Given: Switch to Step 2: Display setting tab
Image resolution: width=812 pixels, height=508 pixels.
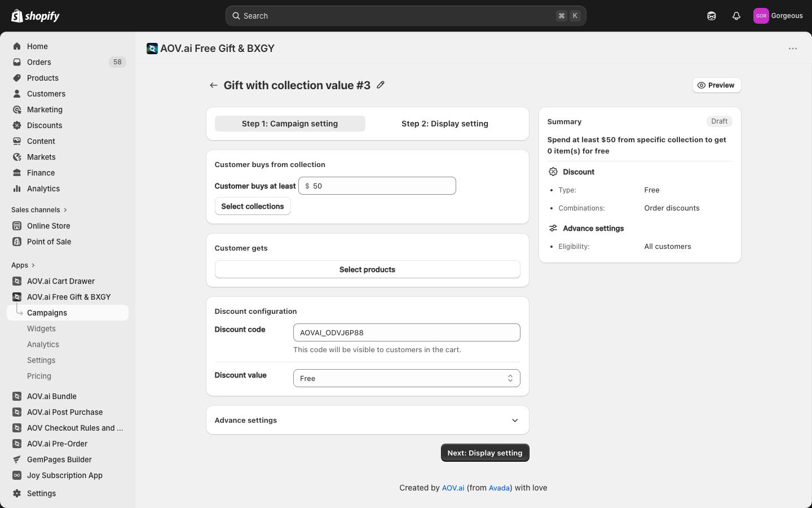Looking at the screenshot, I should pos(445,124).
